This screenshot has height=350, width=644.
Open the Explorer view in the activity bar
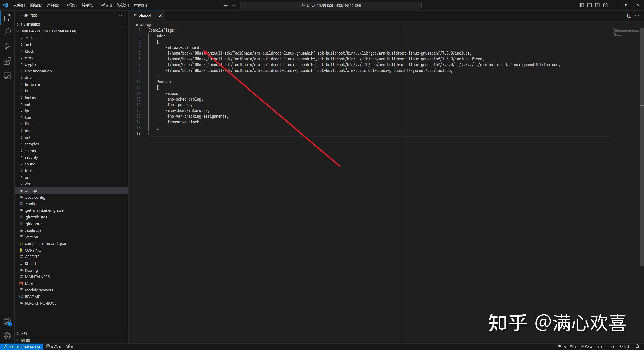(7, 17)
